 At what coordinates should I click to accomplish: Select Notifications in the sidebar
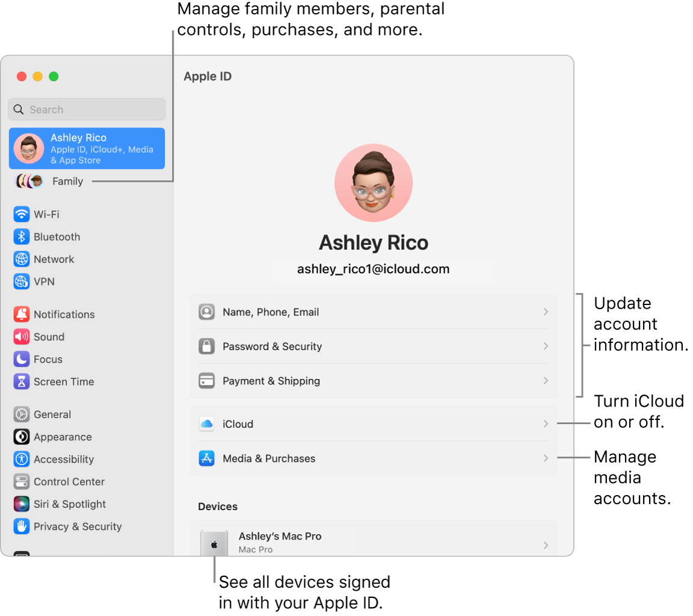[x=64, y=314]
